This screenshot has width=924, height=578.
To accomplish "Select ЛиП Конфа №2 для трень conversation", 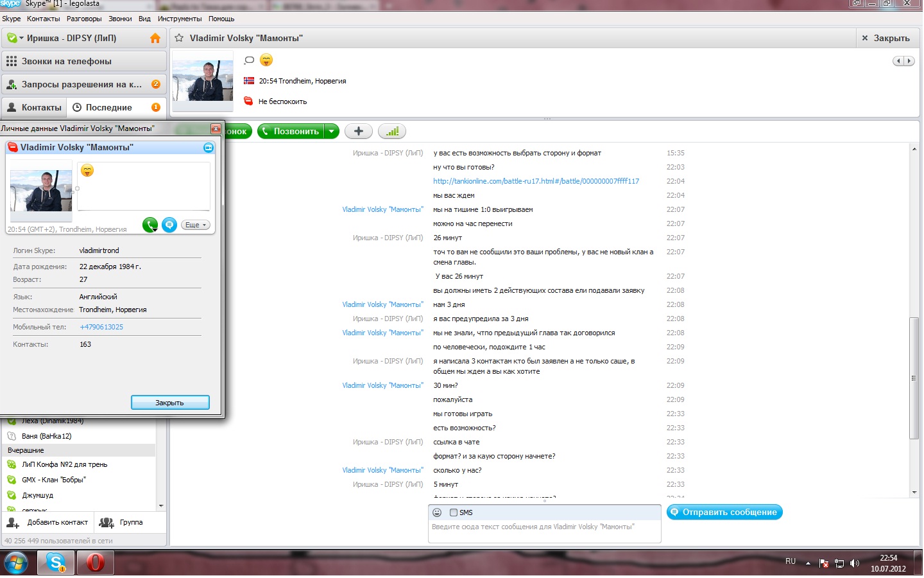I will pyautogui.click(x=80, y=464).
